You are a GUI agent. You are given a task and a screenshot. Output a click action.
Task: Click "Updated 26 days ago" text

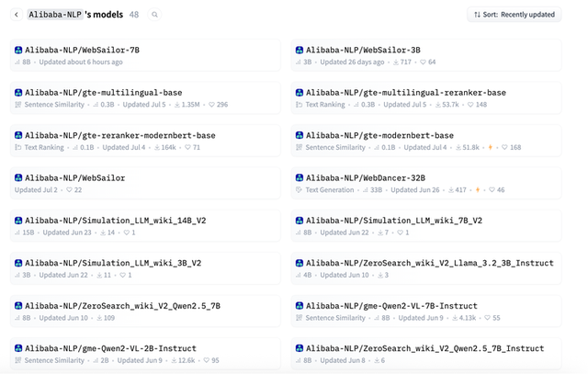[352, 62]
